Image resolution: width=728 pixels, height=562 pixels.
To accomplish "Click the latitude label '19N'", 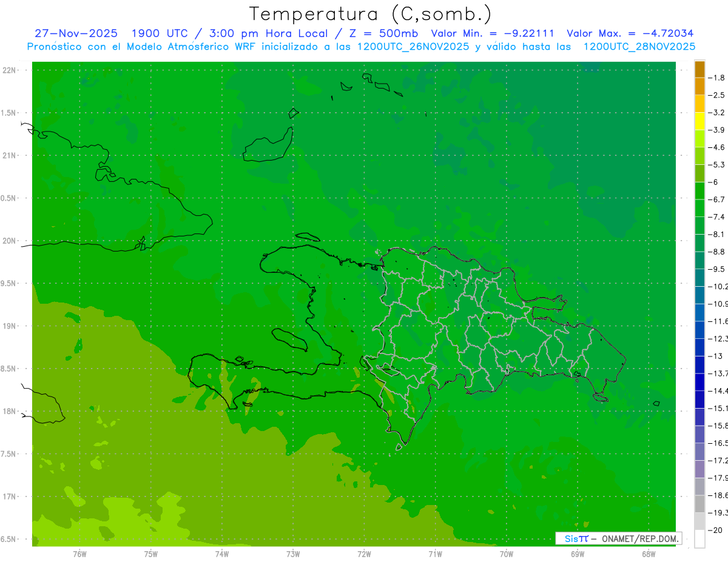I will (x=9, y=326).
